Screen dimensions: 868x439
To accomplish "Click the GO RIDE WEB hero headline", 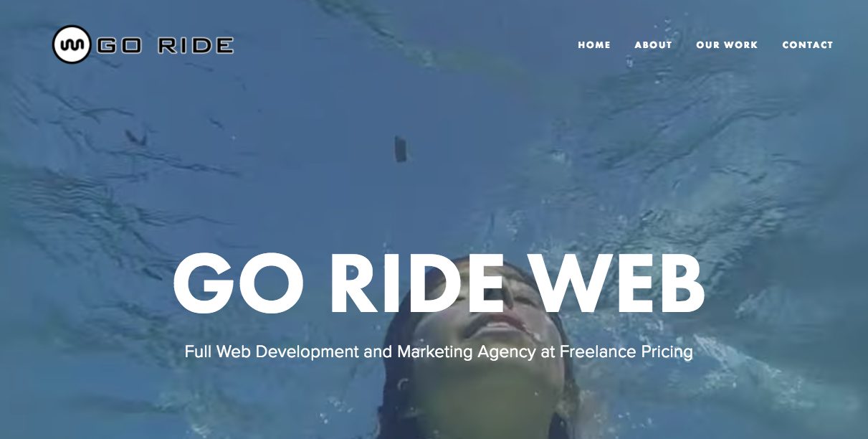I will tap(439, 283).
